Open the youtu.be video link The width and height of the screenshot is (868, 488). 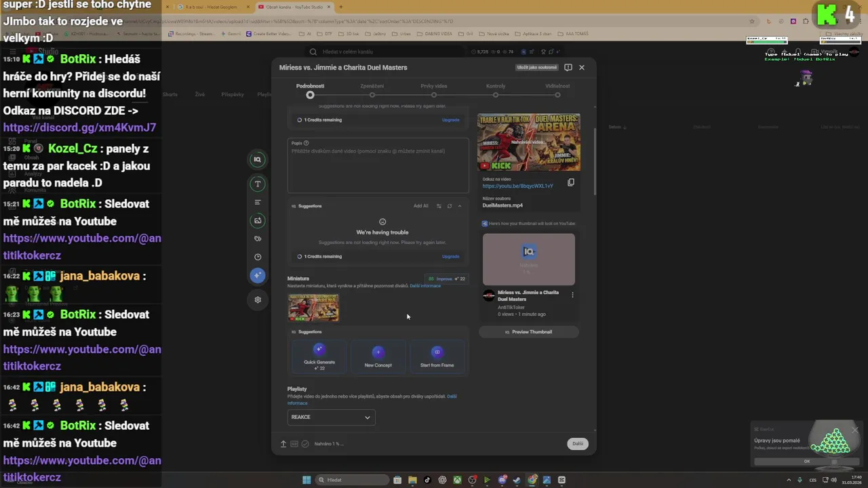(518, 186)
